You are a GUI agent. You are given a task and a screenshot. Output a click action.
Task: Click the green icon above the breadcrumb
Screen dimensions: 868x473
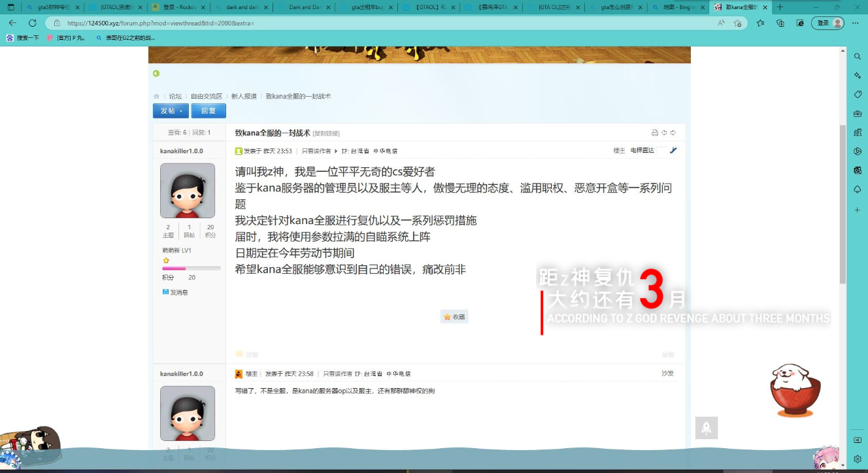tap(156, 74)
